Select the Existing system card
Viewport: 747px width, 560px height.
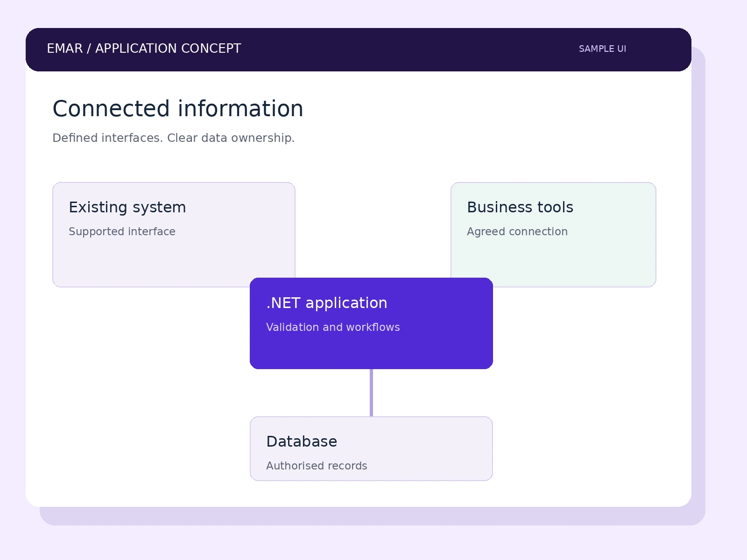point(174,234)
